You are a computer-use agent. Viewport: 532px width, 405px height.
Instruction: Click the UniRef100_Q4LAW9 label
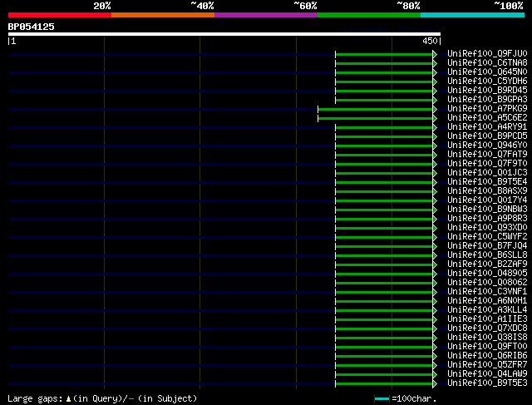tap(487, 374)
